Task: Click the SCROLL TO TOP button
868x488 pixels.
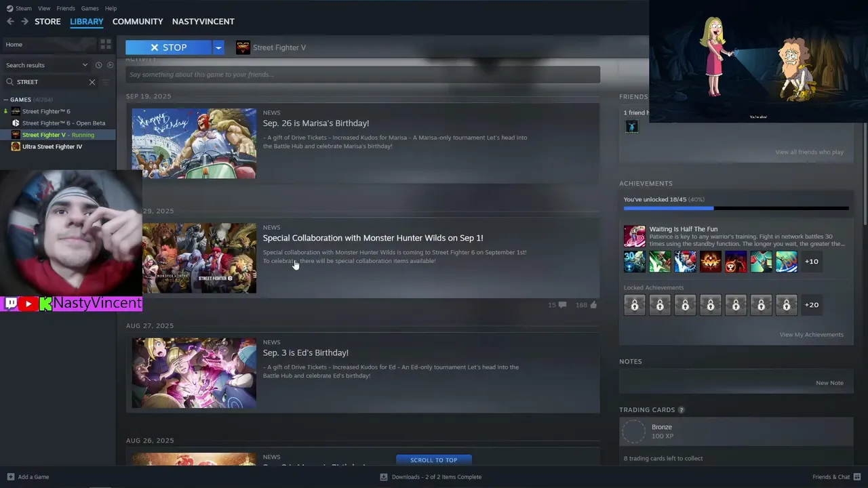Action: (x=434, y=460)
